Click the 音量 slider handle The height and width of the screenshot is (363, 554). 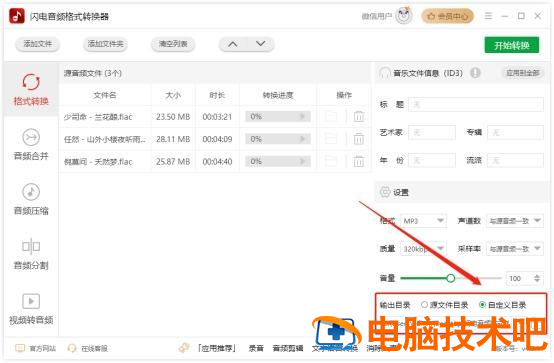coord(450,278)
